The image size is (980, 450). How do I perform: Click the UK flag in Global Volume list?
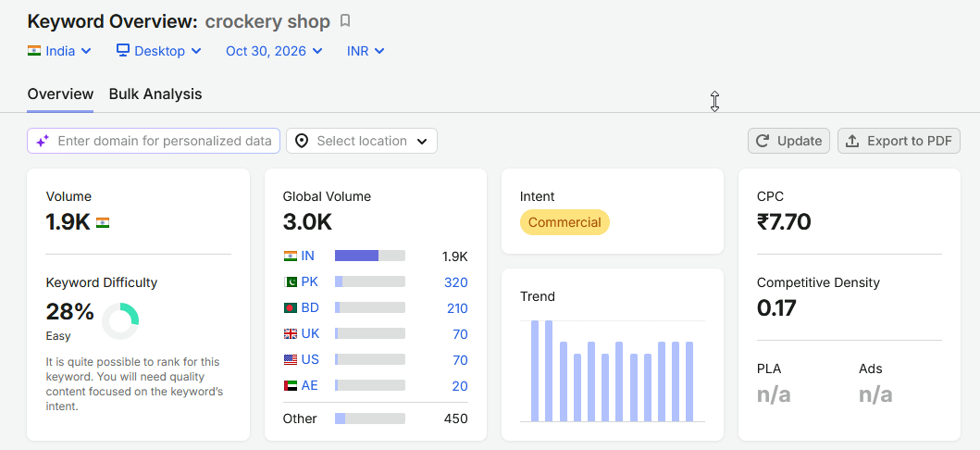pyautogui.click(x=290, y=333)
